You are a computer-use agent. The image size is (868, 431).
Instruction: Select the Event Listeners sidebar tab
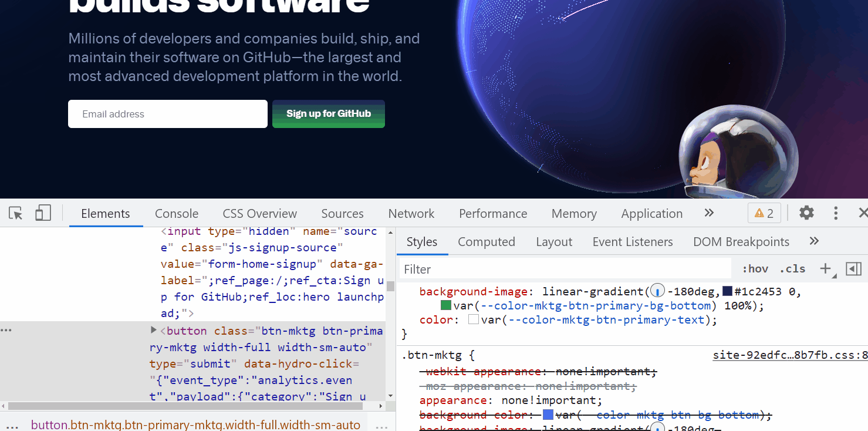pyautogui.click(x=633, y=242)
